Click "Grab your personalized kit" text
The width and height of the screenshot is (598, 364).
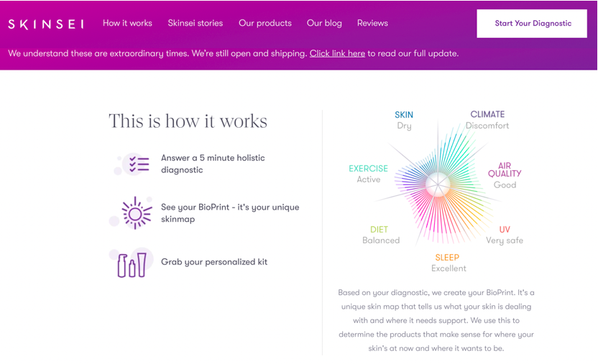(x=214, y=262)
